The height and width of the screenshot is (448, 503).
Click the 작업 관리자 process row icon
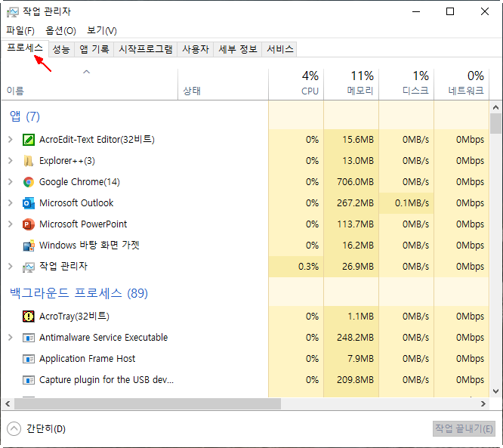pyautogui.click(x=29, y=267)
